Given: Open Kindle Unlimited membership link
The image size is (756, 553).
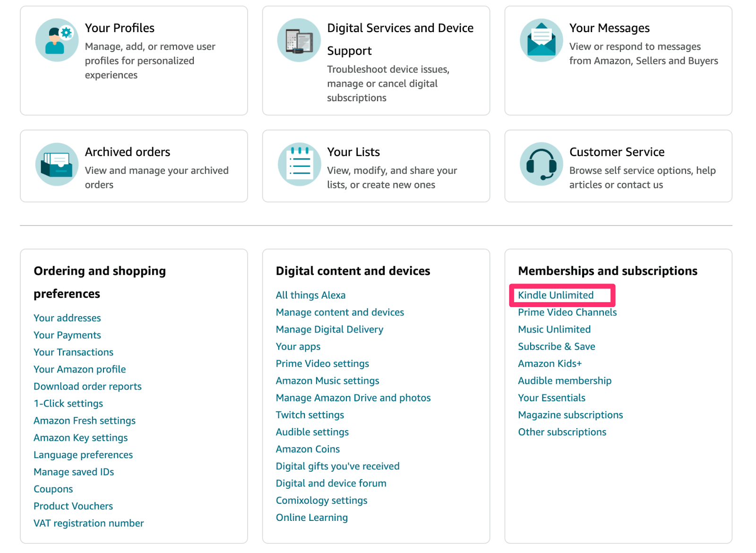Looking at the screenshot, I should tap(556, 295).
